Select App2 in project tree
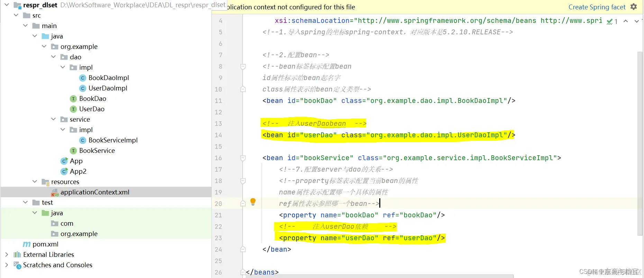Viewport: 644px width, 278px height. click(78, 172)
